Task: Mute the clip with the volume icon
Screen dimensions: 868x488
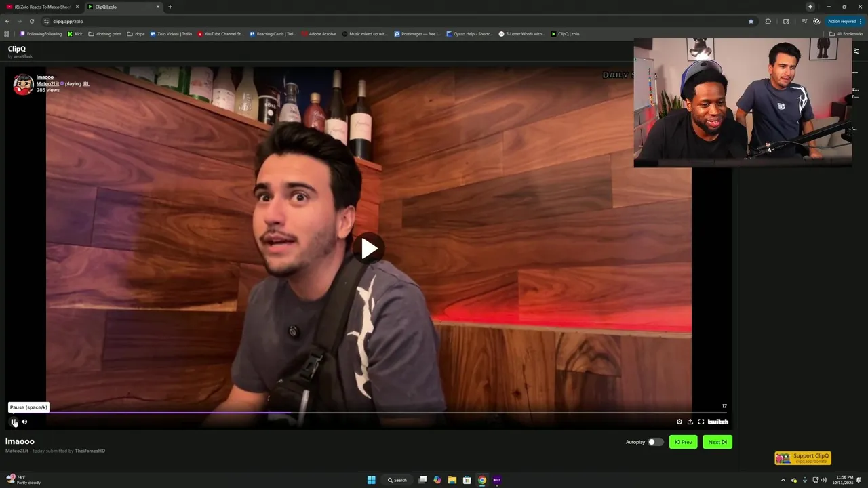Action: [24, 422]
